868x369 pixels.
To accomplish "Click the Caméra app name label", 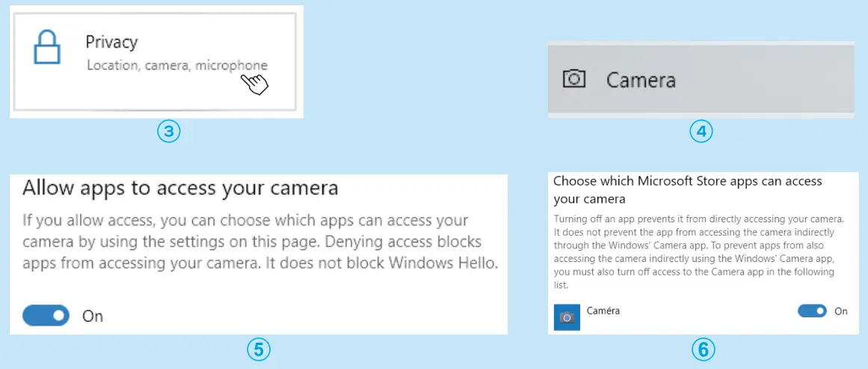I will (603, 311).
